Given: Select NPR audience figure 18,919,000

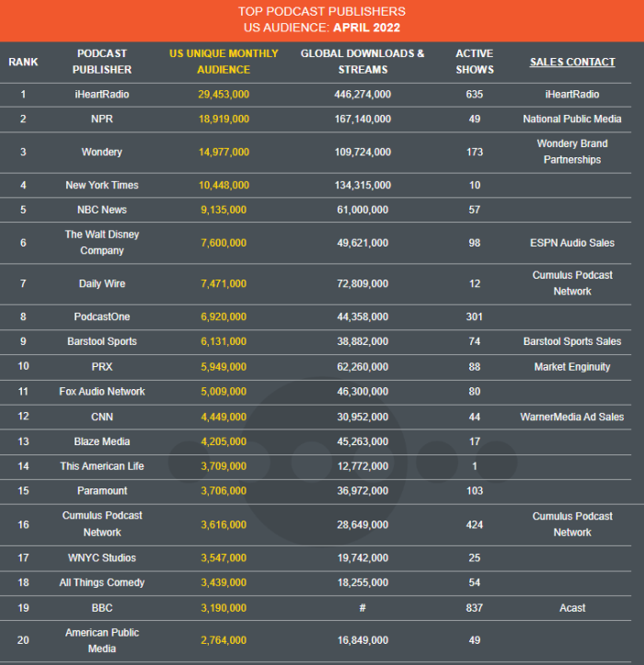Looking at the screenshot, I should (x=224, y=120).
